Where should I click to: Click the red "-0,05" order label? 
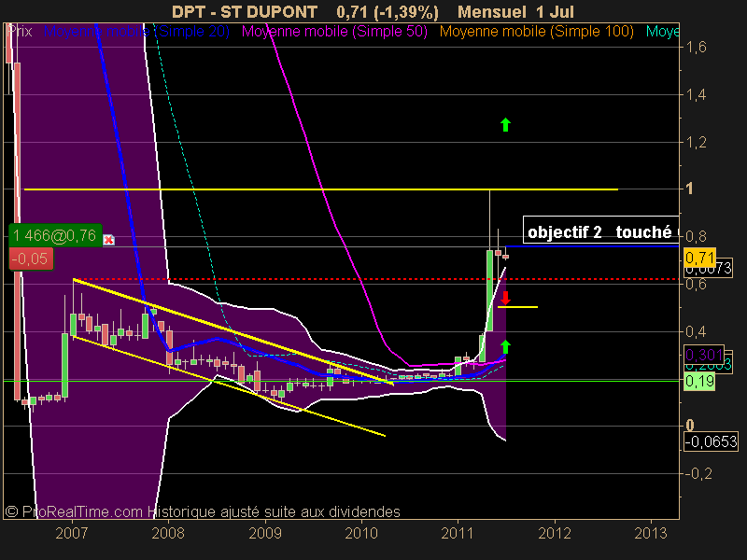tap(31, 259)
